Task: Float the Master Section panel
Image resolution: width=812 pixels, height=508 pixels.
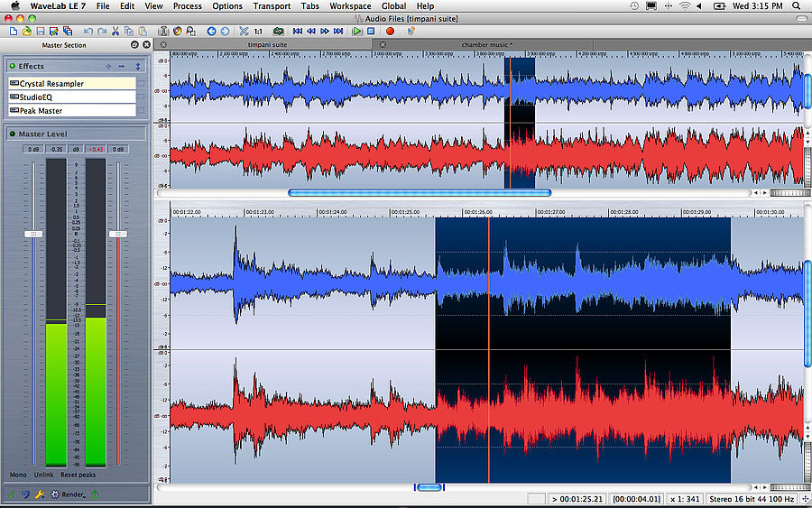Action: click(x=134, y=44)
